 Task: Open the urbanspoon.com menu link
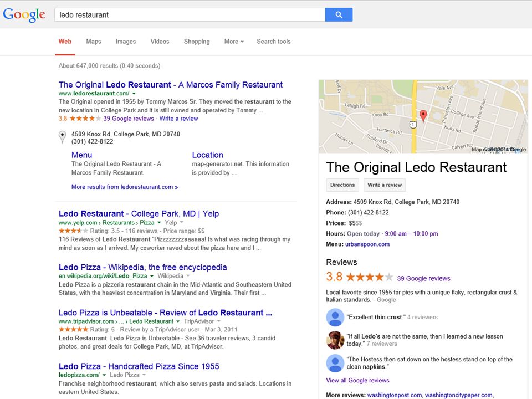pyautogui.click(x=367, y=244)
